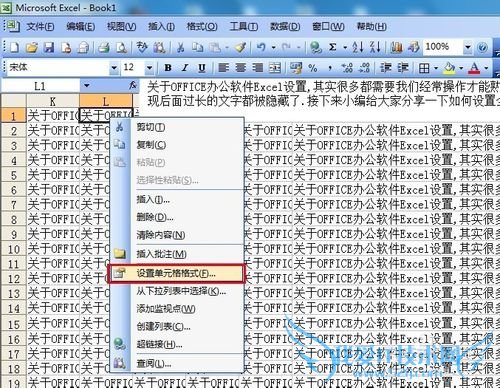Choose 删除(D)... in the context menu
This screenshot has height=388, width=500.
coord(176,217)
